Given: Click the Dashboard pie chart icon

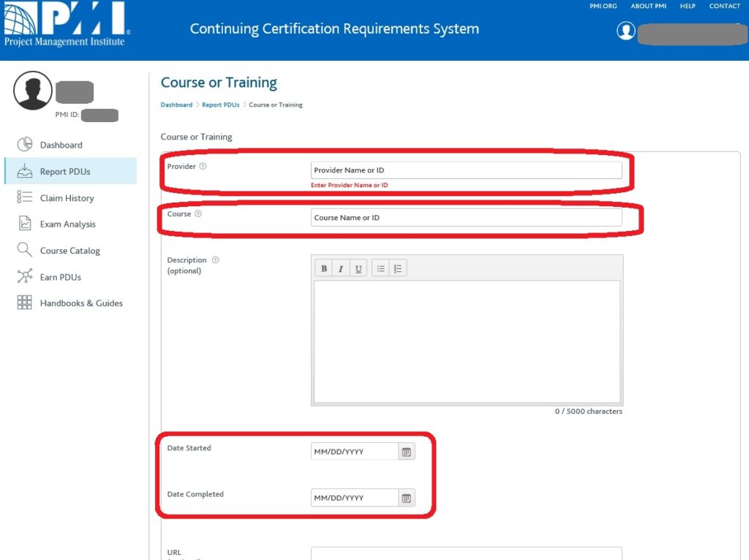Looking at the screenshot, I should pos(24,144).
